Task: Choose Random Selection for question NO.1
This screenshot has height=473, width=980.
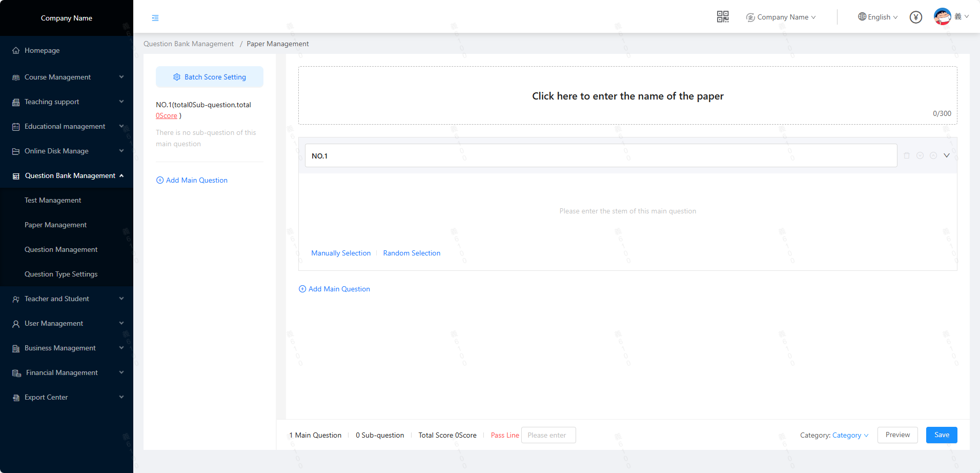Action: [412, 253]
